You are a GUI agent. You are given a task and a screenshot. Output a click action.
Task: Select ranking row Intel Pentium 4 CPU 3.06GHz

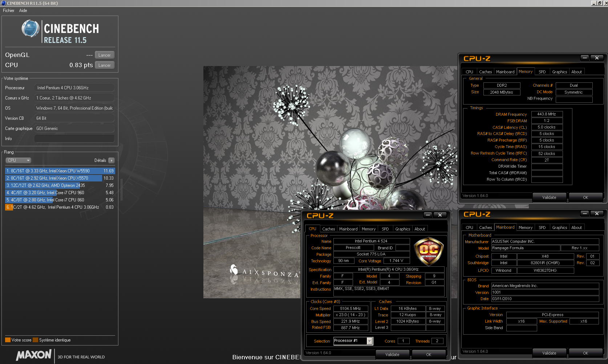[x=60, y=207]
